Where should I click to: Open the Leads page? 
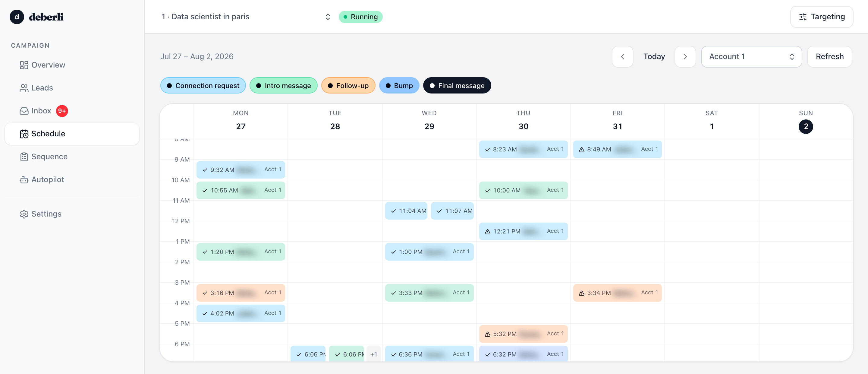click(x=72, y=88)
